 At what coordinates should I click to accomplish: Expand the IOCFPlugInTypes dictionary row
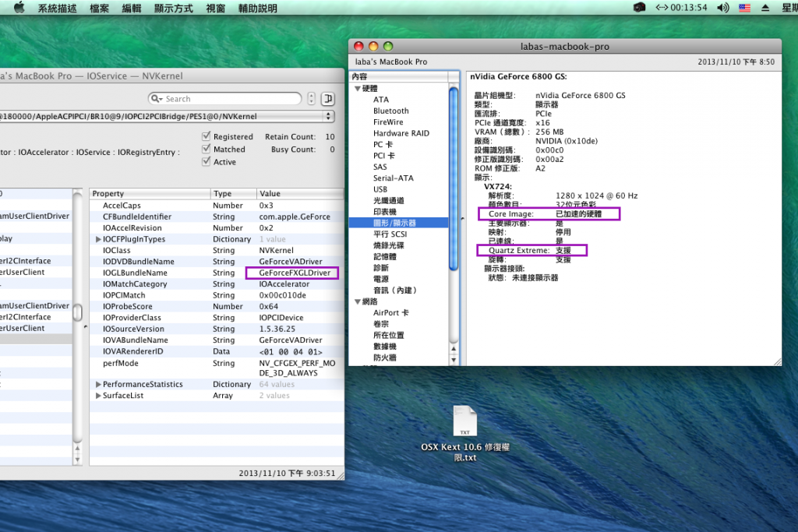click(x=98, y=239)
